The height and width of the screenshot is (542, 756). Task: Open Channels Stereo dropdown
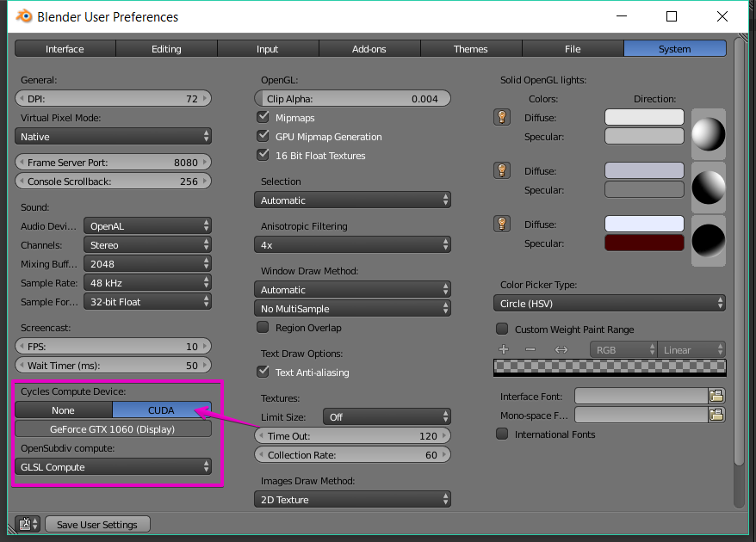[147, 244]
